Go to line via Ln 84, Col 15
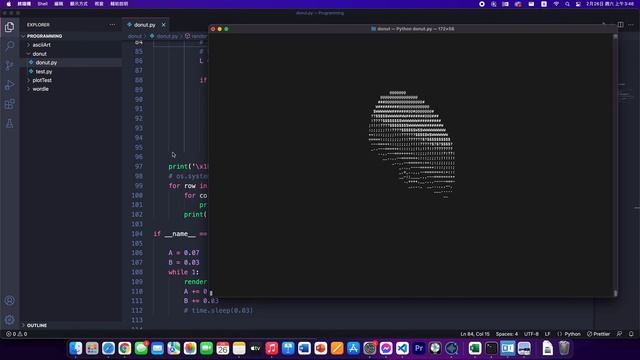Screen dimensions: 640x360 coord(475,334)
